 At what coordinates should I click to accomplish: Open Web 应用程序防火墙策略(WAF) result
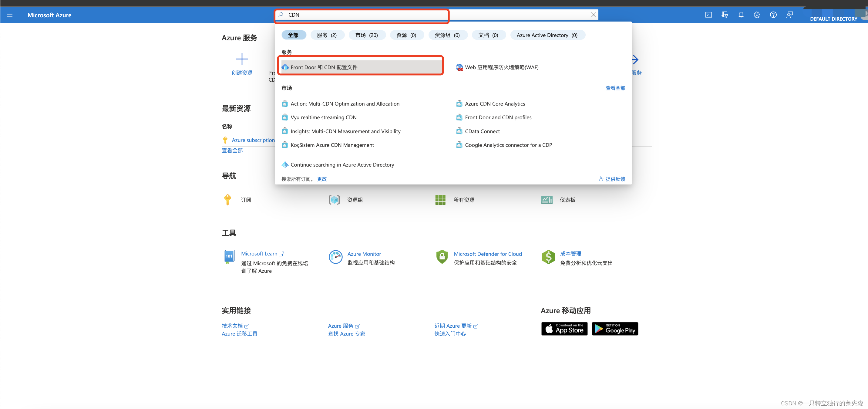[501, 67]
